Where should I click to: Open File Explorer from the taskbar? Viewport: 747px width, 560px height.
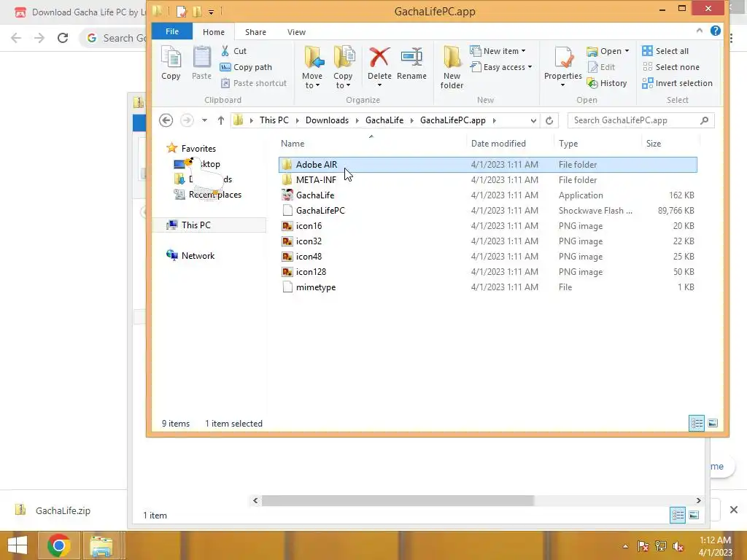click(x=101, y=545)
